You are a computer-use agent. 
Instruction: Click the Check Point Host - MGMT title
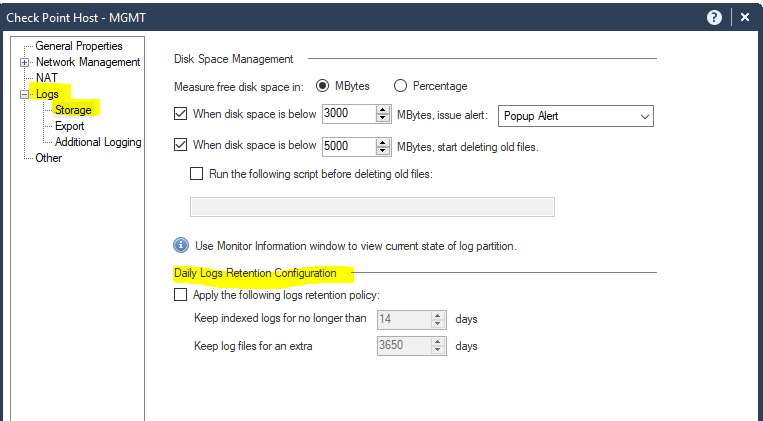pos(76,18)
